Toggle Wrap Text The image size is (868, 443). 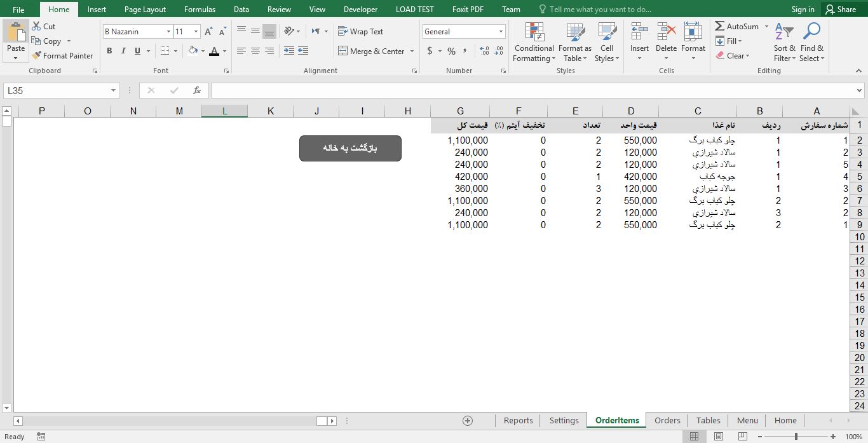pos(361,31)
